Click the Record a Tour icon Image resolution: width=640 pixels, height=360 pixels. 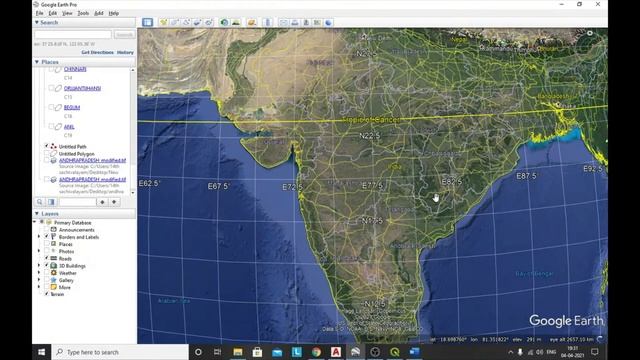coord(209,22)
